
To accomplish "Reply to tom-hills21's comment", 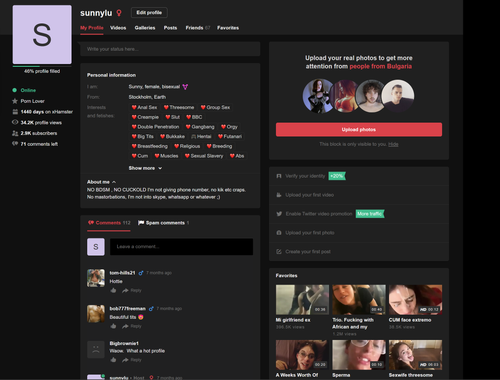I will pyautogui.click(x=132, y=291).
